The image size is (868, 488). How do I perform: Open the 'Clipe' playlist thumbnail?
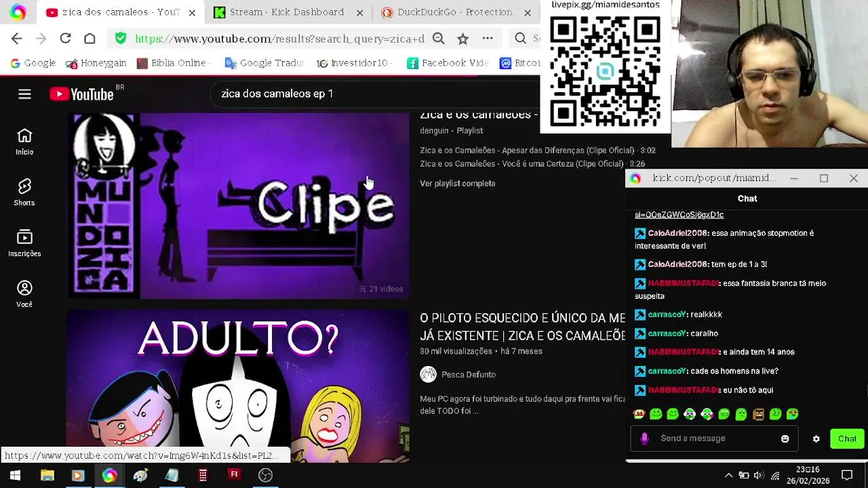point(238,205)
